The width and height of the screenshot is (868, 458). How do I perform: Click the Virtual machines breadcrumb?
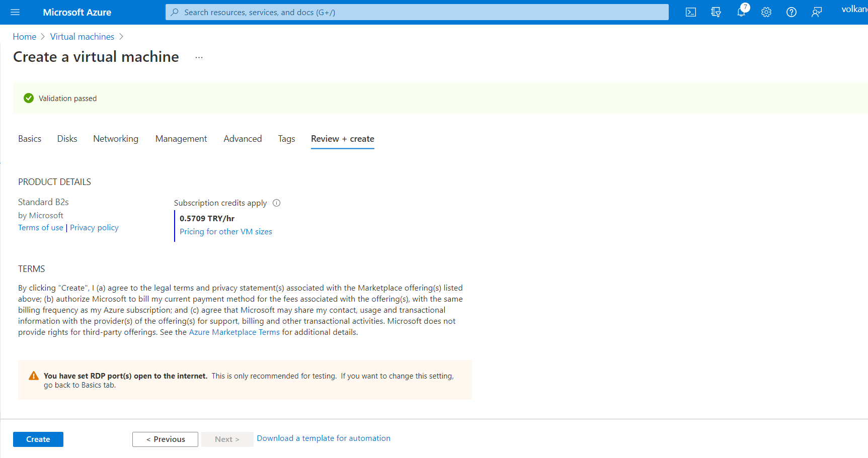(x=82, y=37)
